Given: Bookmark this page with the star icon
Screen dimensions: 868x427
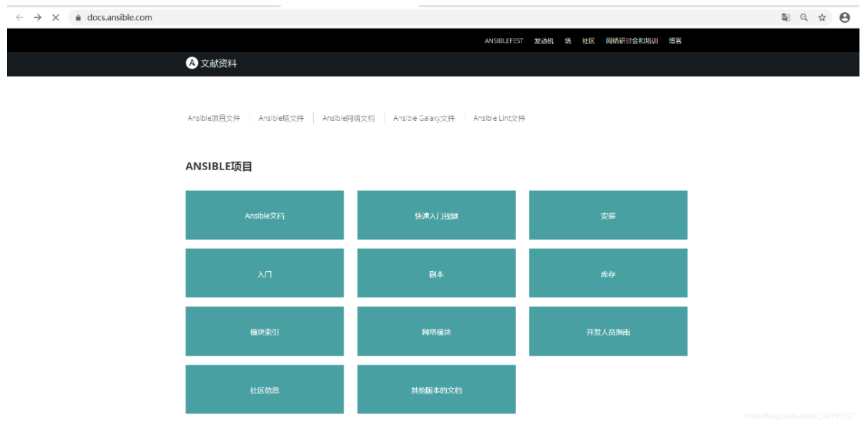Looking at the screenshot, I should pyautogui.click(x=822, y=17).
